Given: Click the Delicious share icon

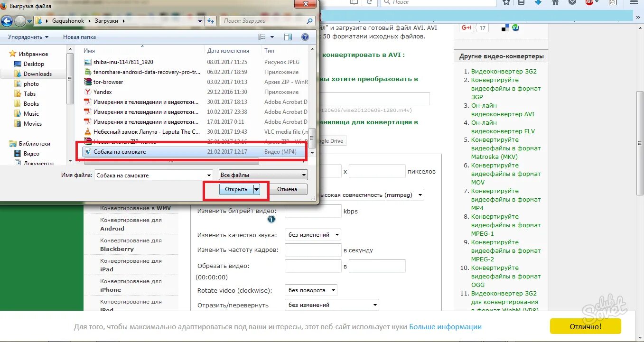Looking at the screenshot, I should pos(505,28).
